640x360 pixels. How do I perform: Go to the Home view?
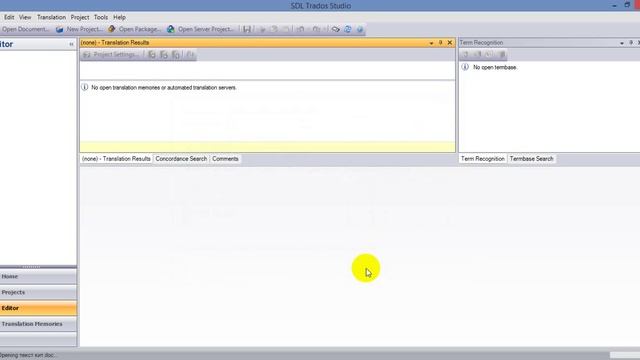pos(38,276)
